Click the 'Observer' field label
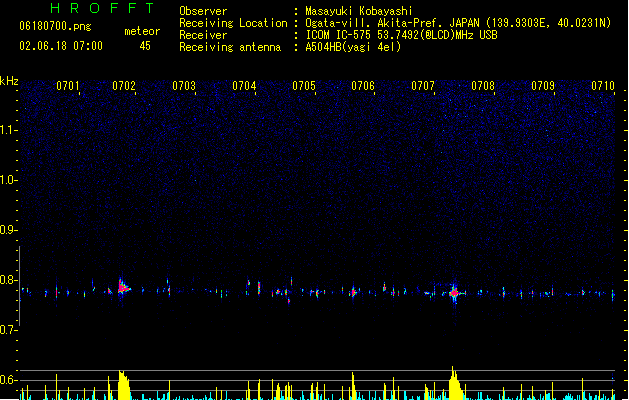Viewport: 629px width, 400px height. (203, 11)
